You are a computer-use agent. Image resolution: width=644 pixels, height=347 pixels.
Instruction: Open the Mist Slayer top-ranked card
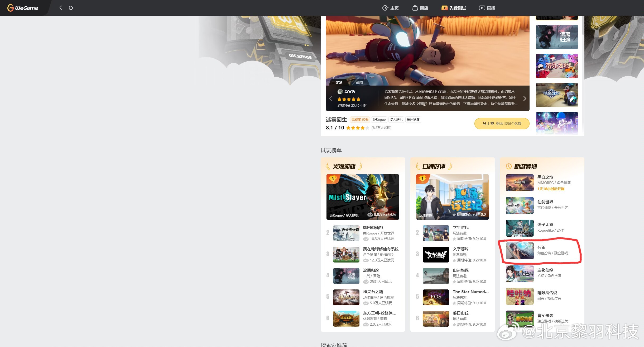[x=363, y=197]
